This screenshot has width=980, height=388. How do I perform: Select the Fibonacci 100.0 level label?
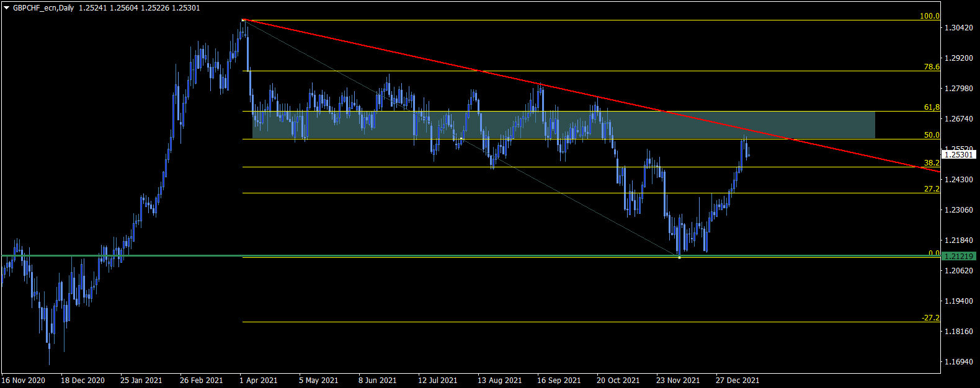click(929, 16)
